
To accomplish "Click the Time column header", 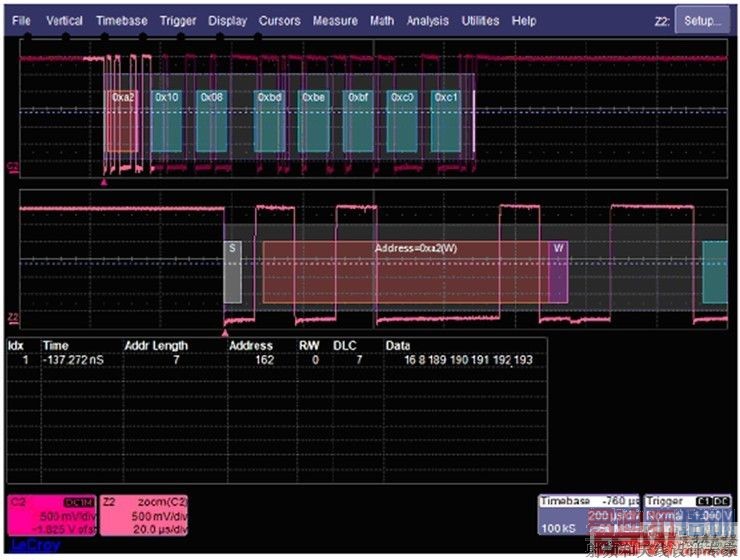I will [56, 345].
